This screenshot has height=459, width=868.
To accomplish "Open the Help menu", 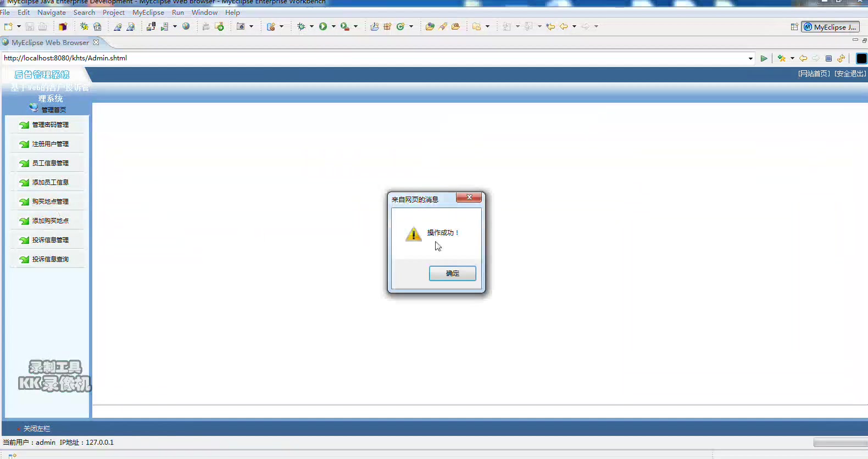I will pyautogui.click(x=232, y=12).
